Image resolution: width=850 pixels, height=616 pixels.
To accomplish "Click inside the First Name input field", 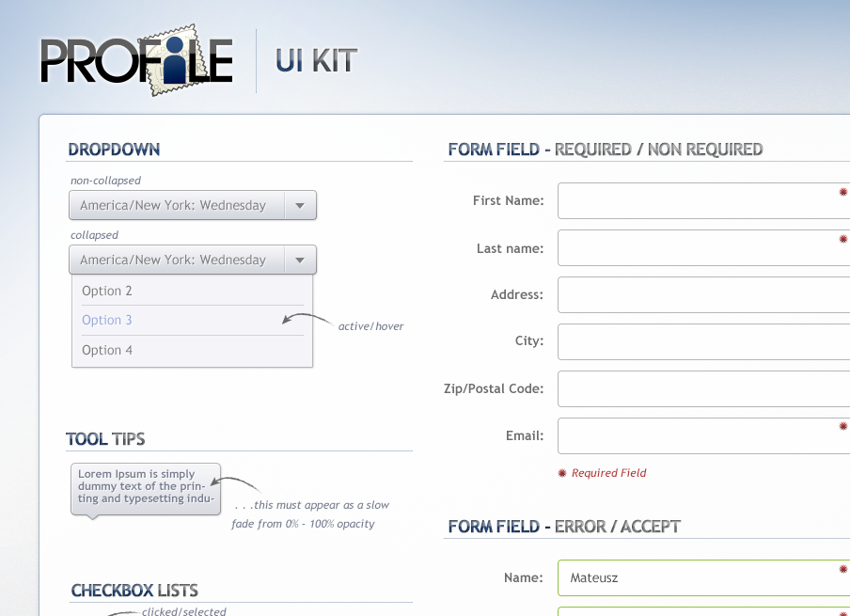I will [x=696, y=200].
